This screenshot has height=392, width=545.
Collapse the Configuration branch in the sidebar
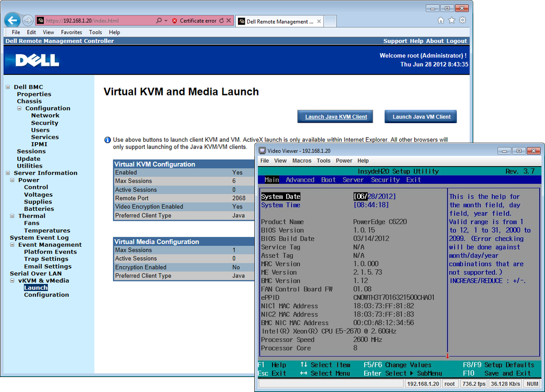pos(19,108)
